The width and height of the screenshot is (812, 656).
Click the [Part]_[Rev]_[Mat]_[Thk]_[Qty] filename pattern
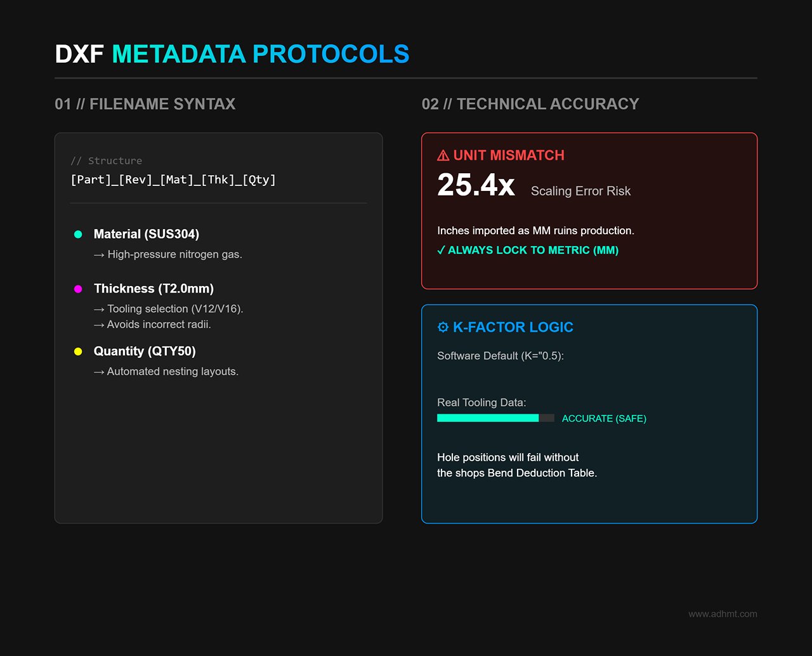173,180
